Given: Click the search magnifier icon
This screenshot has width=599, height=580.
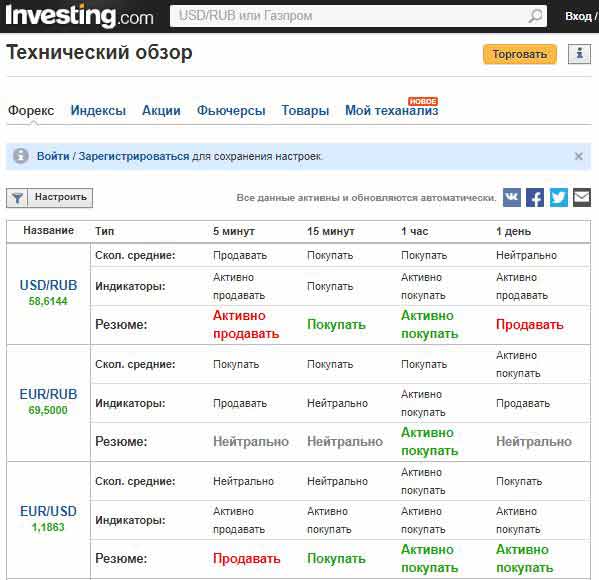Looking at the screenshot, I should [535, 16].
